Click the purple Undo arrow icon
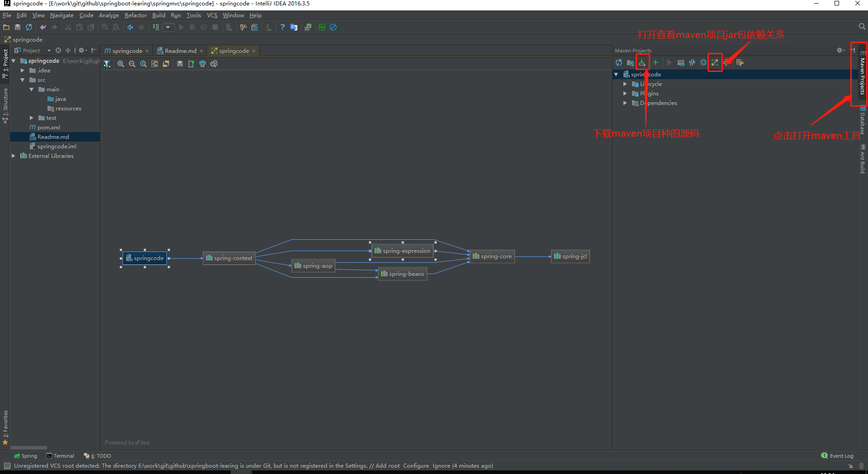The height and width of the screenshot is (474, 868). click(x=43, y=27)
